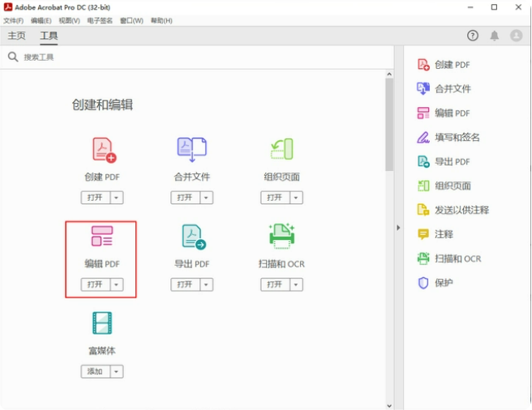Collapse the right tools pane arrow
The height and width of the screenshot is (410, 532).
pos(397,228)
